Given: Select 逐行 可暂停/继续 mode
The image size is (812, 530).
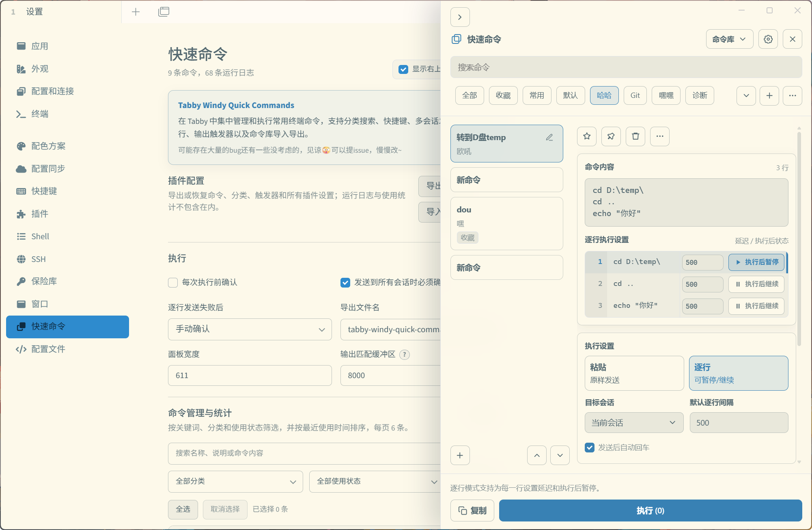Looking at the screenshot, I should (739, 373).
